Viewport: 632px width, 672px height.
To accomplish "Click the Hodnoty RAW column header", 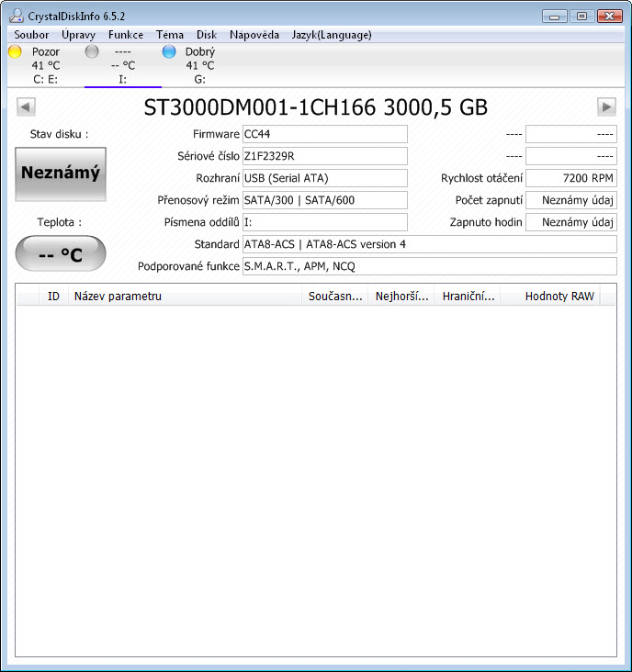I will (x=550, y=297).
